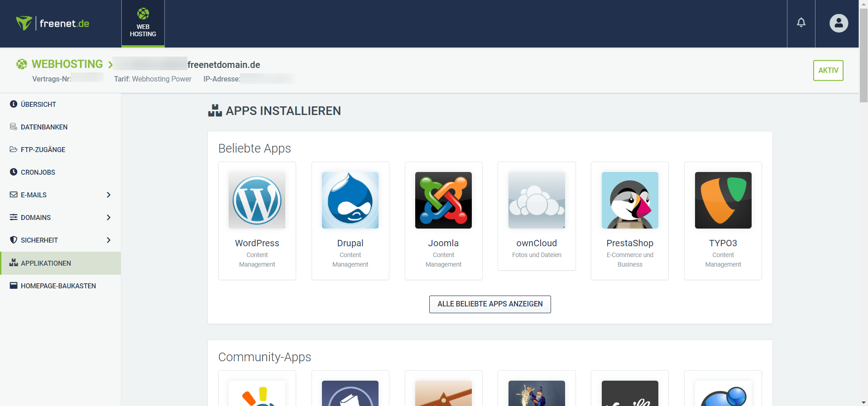
Task: Click the Community-Apps heading
Action: point(264,357)
